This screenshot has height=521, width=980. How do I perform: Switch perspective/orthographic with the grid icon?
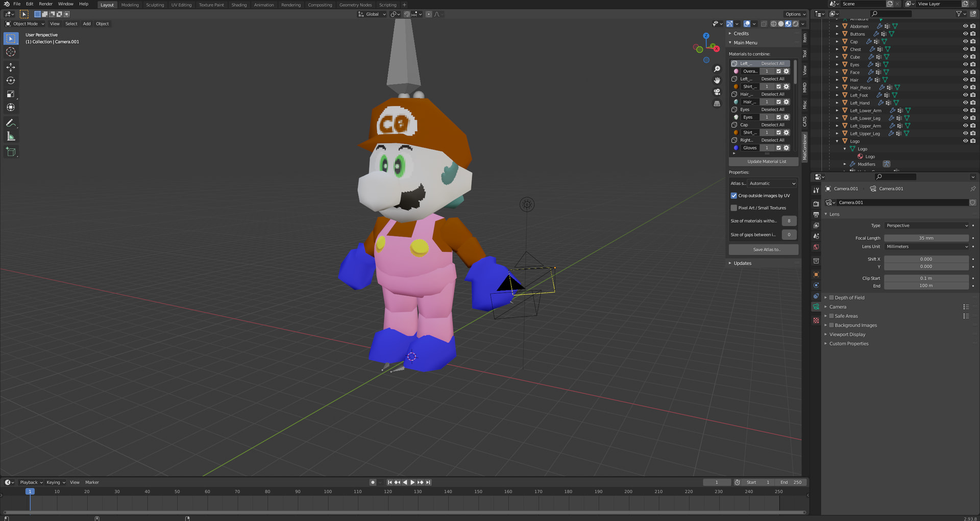point(717,104)
